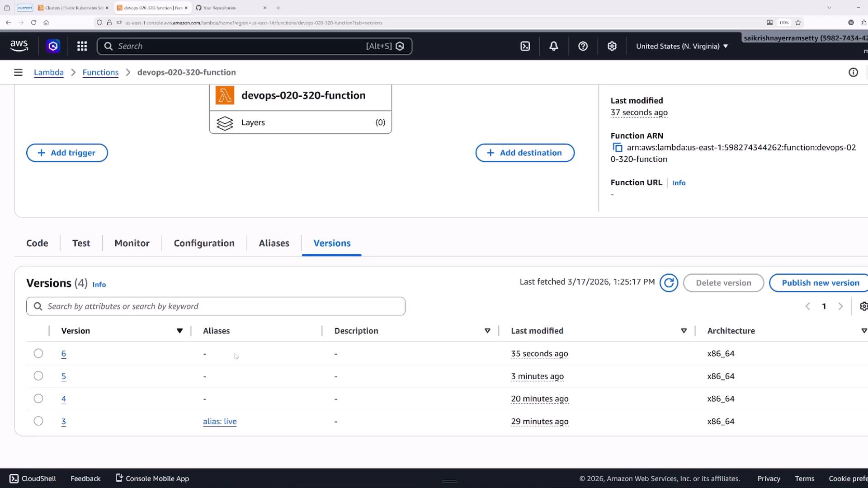Open the United States (N. Virginia) region dropdown
The height and width of the screenshot is (488, 868).
[682, 46]
